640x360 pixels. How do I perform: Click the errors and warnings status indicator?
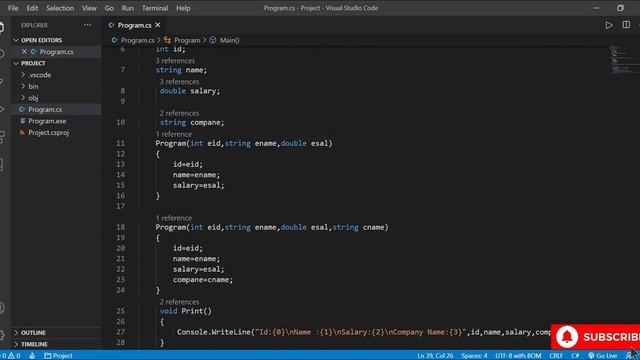[10, 356]
